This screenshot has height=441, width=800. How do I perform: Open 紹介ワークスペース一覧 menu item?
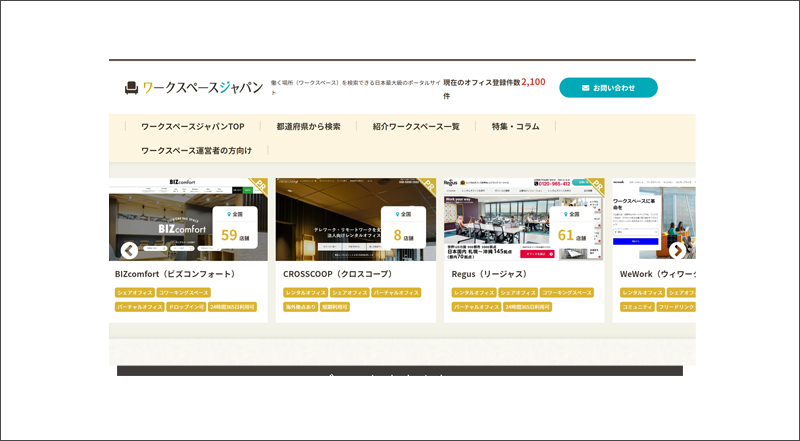click(x=416, y=126)
